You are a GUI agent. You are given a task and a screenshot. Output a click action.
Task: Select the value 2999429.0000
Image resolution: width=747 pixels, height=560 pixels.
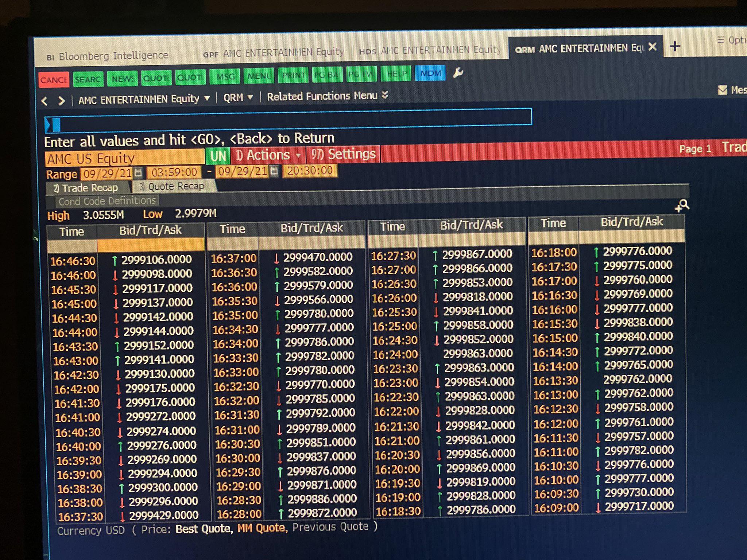(x=163, y=516)
